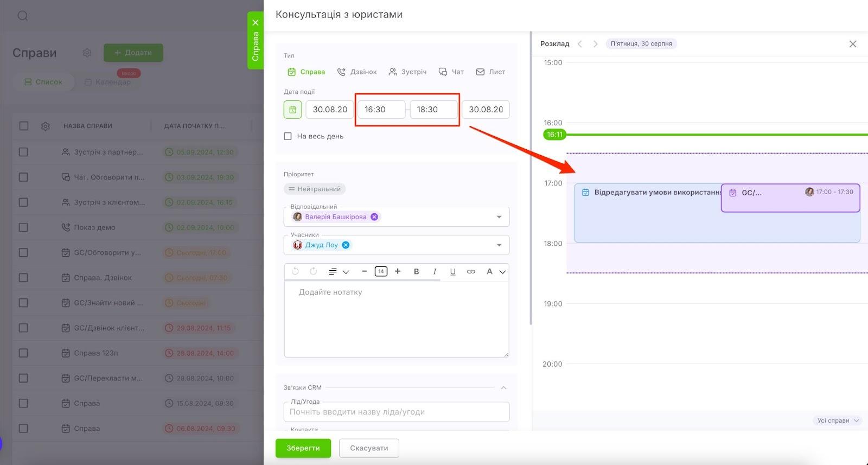Click the 16:30 start time field
This screenshot has height=465, width=868.
381,110
